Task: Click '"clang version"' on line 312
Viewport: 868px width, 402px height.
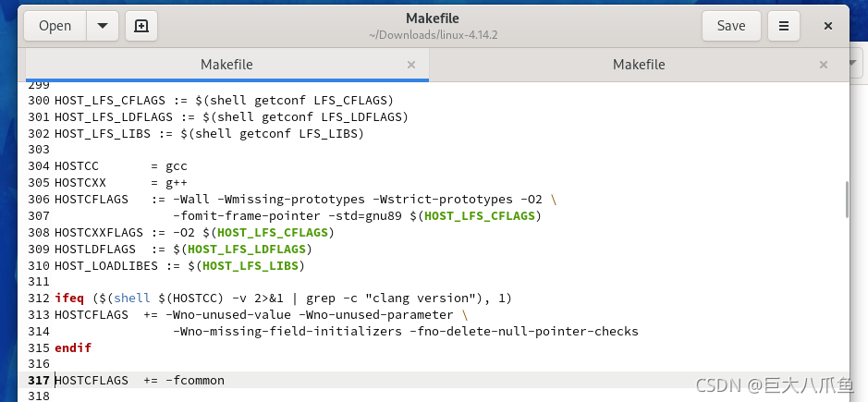Action: pyautogui.click(x=421, y=298)
